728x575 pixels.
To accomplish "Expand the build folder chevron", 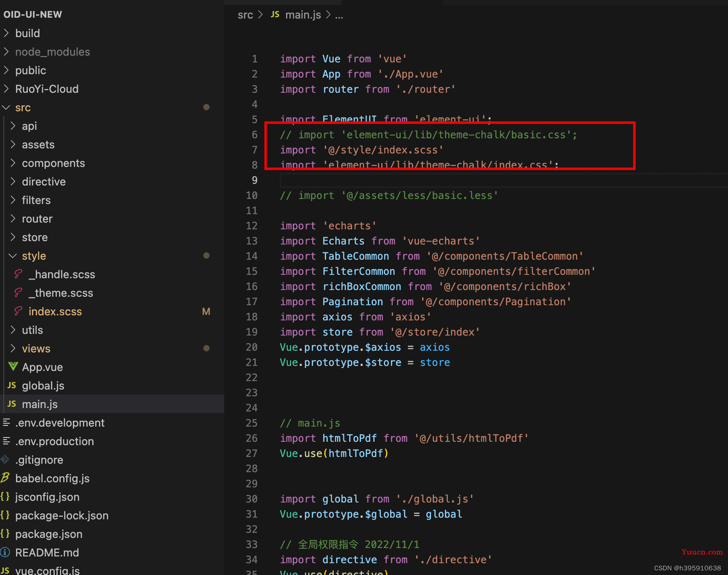I will (x=6, y=33).
